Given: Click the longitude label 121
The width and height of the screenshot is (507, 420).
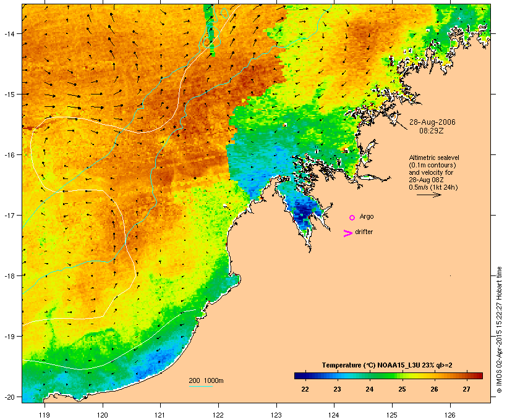Looking at the screenshot, I should [160, 415].
